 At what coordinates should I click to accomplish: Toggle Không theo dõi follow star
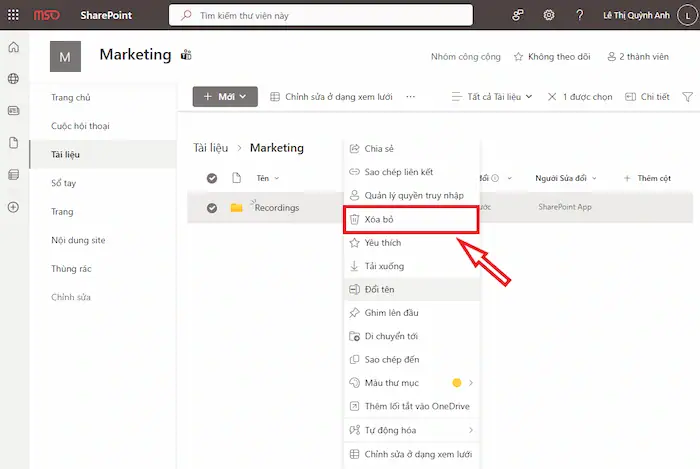click(551, 57)
